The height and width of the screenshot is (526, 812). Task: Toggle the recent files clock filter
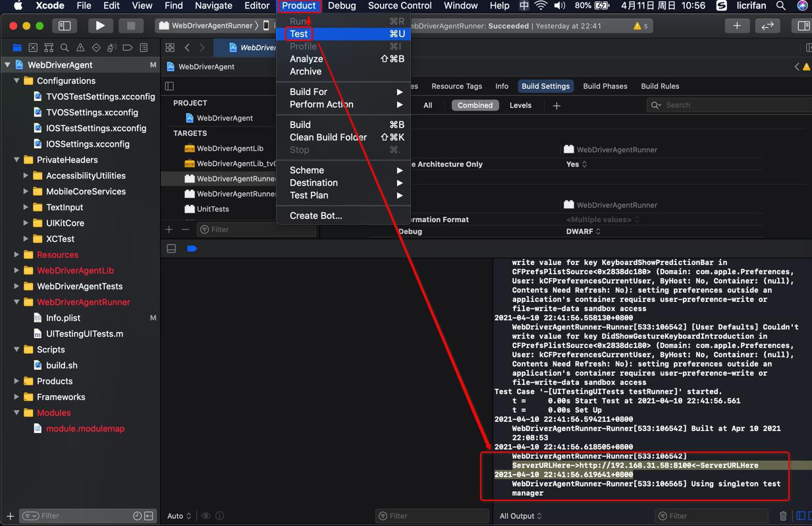coord(137,516)
